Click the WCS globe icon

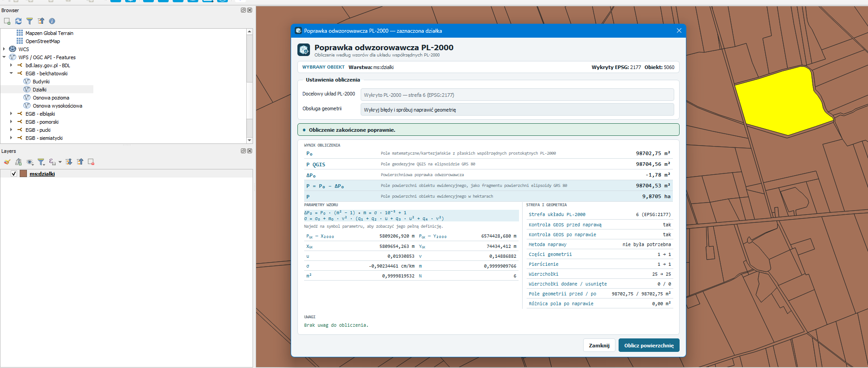(13, 49)
